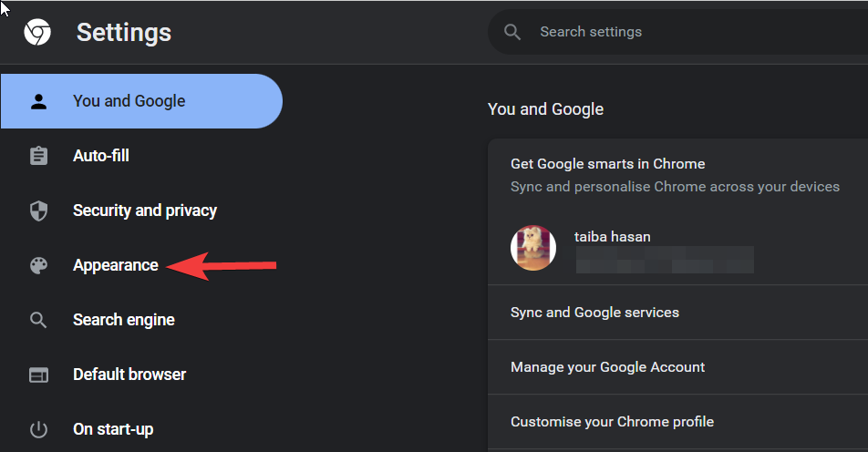Click the magnifier icon in search bar
Image resolution: width=868 pixels, height=452 pixels.
point(512,32)
